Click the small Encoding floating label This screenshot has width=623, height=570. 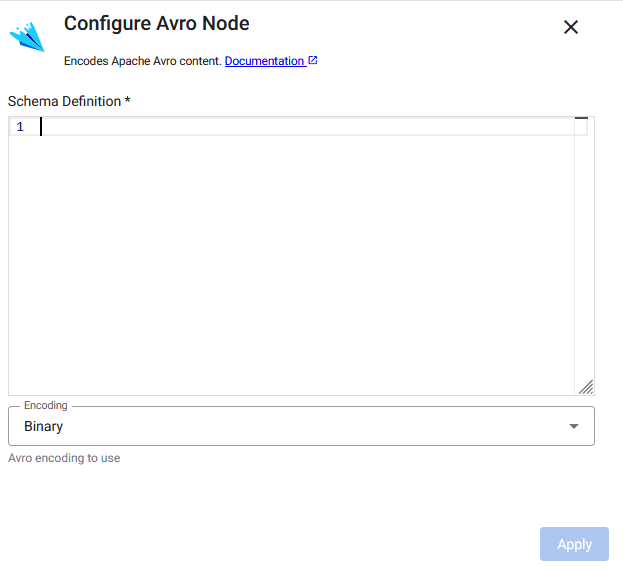pos(46,406)
